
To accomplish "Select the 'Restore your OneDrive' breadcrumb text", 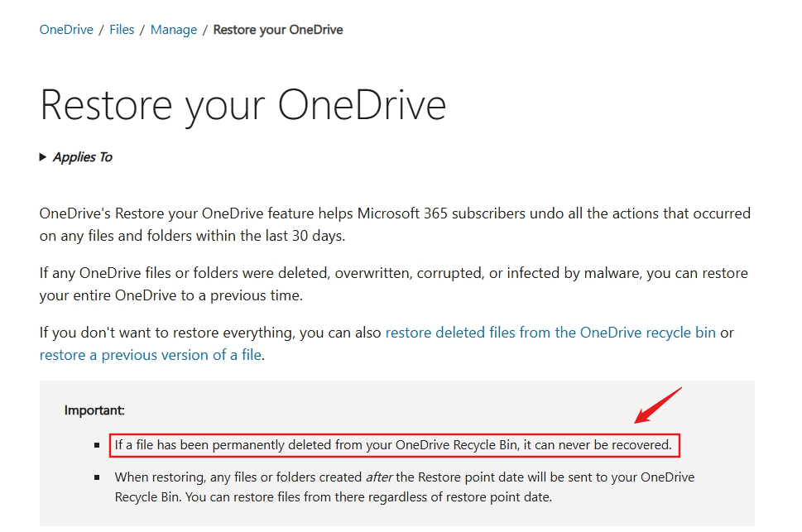I will 278,30.
